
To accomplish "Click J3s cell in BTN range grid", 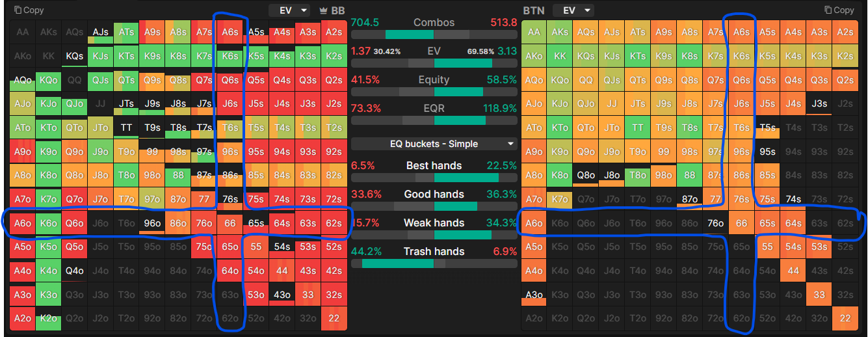I will 819,103.
